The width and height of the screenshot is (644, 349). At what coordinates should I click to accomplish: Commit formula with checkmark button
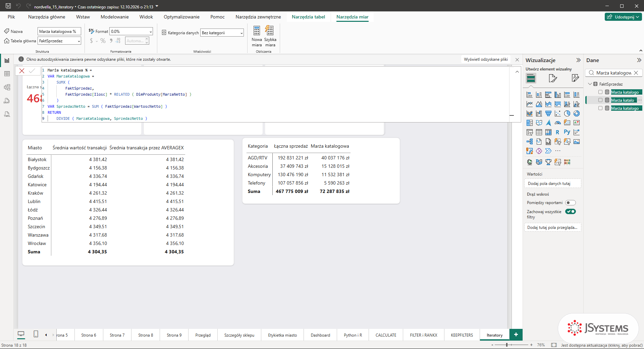click(32, 71)
